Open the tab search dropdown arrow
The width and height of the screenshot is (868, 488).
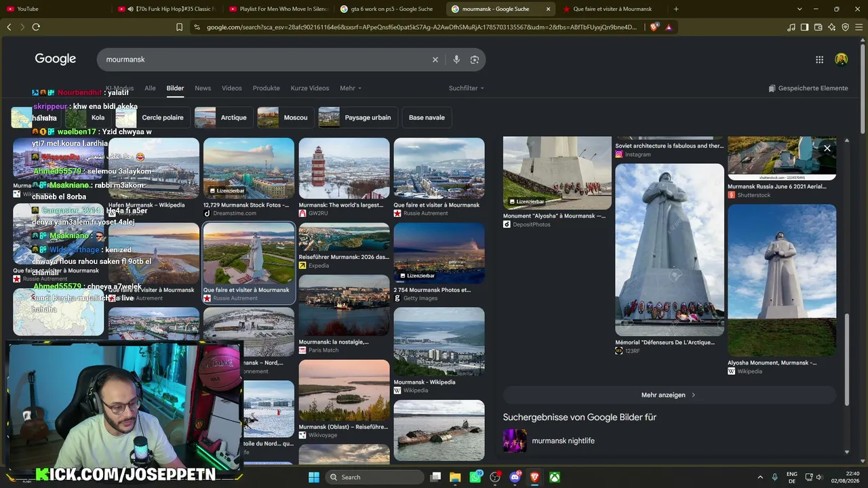(800, 9)
